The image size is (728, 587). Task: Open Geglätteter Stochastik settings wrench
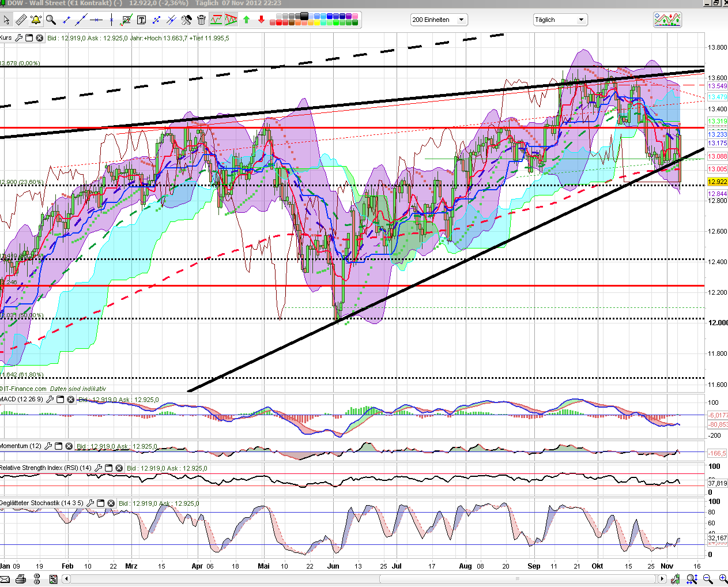point(90,503)
